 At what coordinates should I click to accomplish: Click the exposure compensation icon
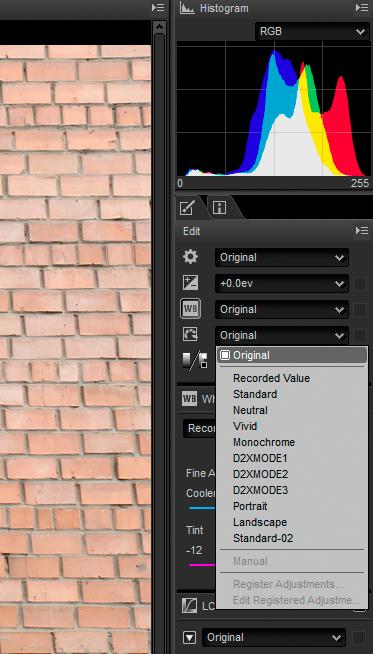pos(191,283)
